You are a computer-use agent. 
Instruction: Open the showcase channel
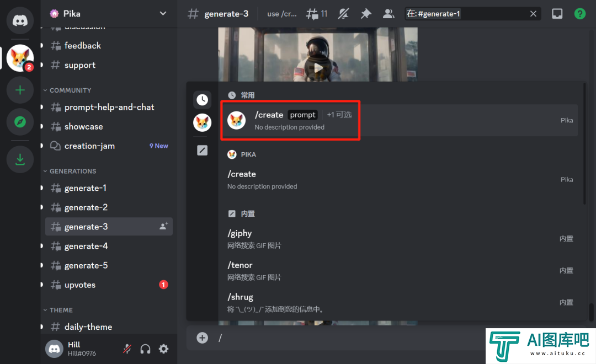click(x=109, y=126)
